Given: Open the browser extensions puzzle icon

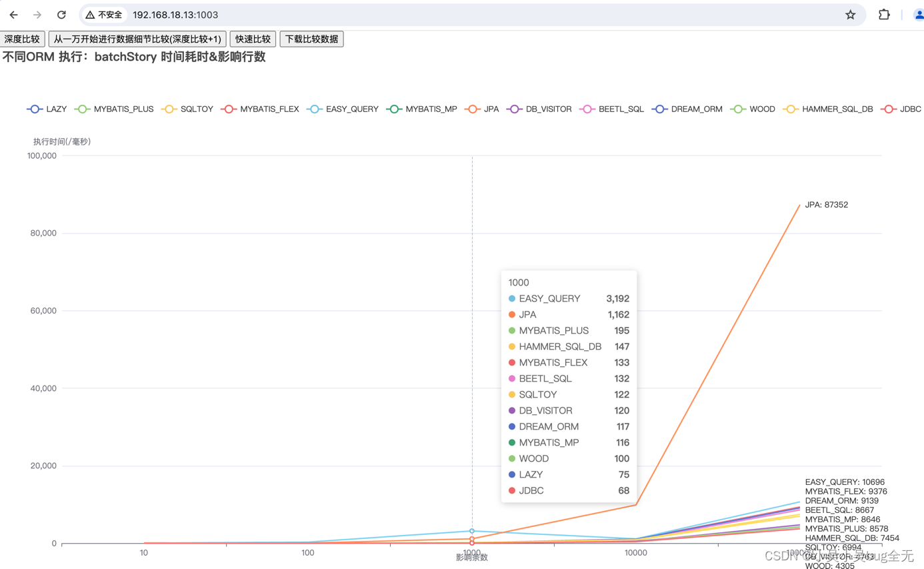Looking at the screenshot, I should 884,15.
